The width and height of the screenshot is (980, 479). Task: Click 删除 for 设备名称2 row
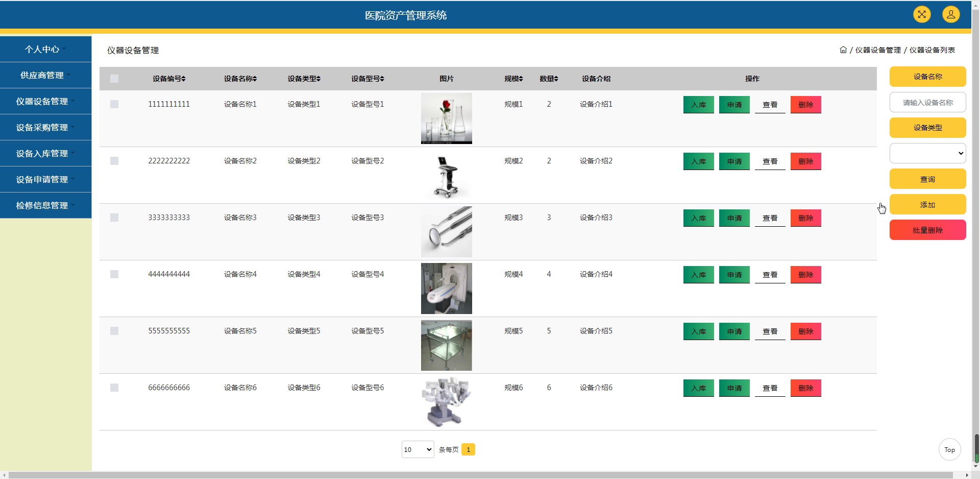coord(805,161)
